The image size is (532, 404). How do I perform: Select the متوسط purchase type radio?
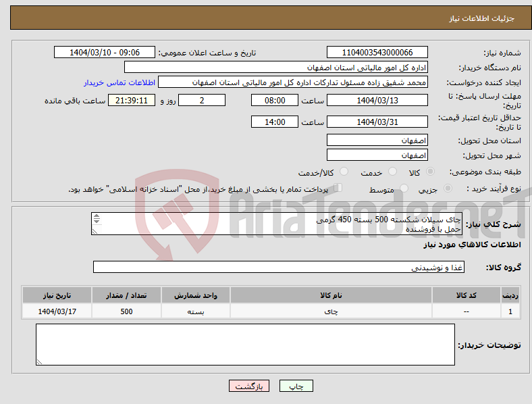[x=404, y=188]
